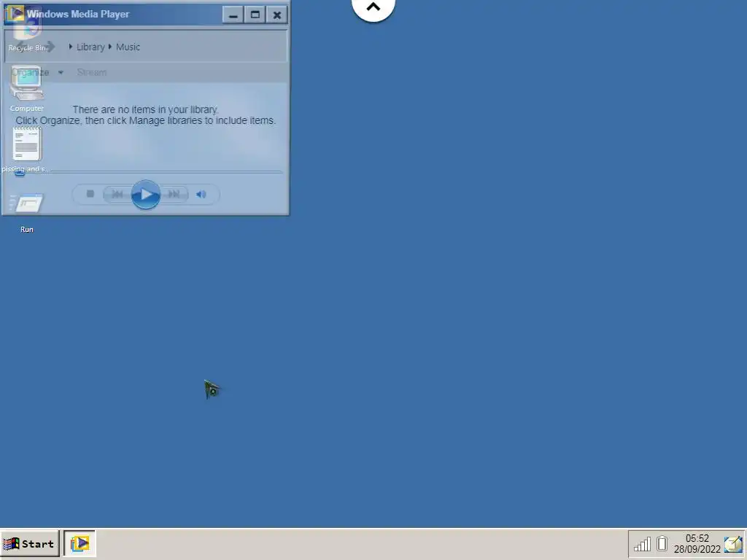Open the Computer desktop icon

coord(27,88)
